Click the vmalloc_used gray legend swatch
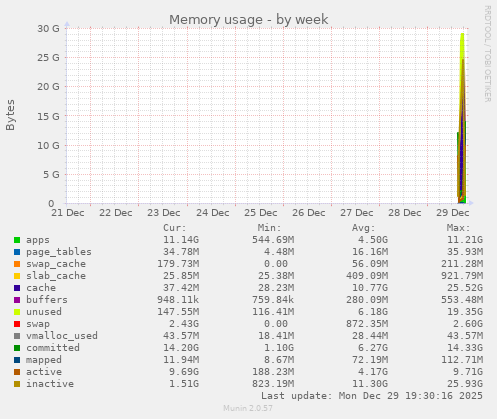Image resolution: width=497 pixels, height=419 pixels. [x=17, y=336]
